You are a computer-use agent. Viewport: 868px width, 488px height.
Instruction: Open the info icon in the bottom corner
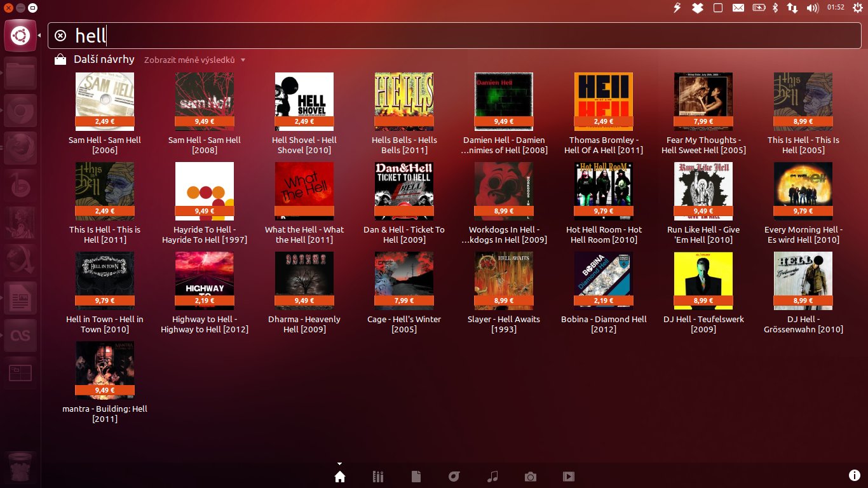855,475
